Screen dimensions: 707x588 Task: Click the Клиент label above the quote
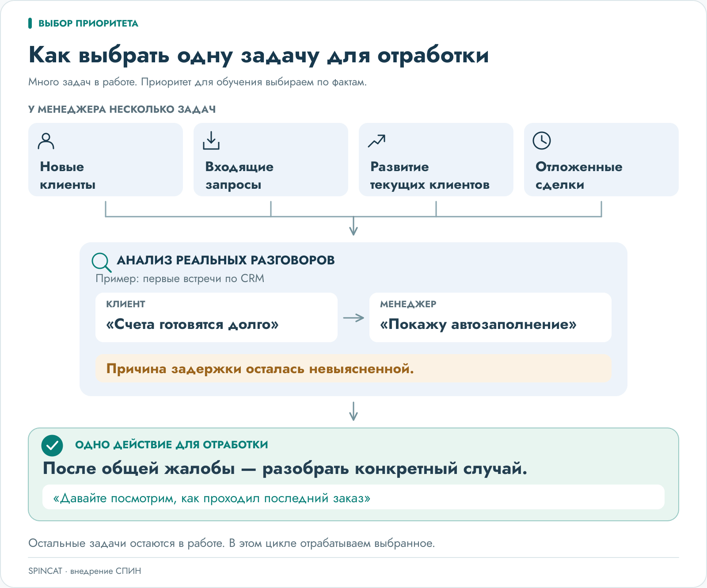[125, 304]
